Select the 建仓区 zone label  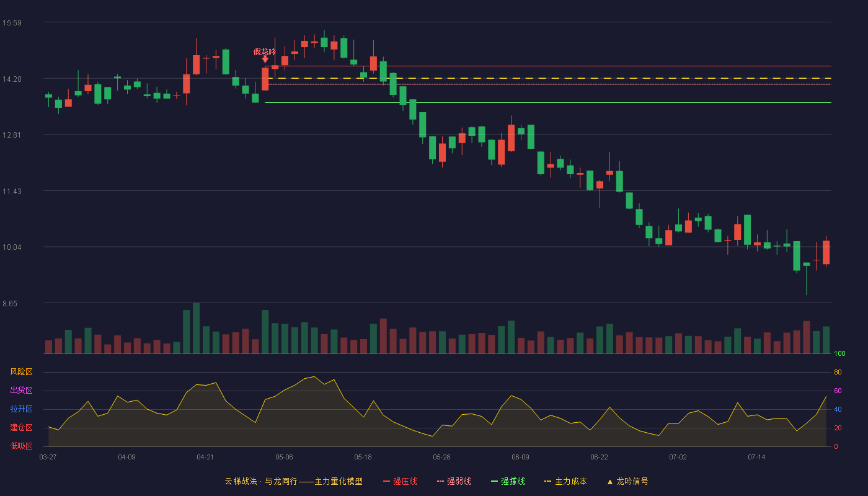coord(21,428)
